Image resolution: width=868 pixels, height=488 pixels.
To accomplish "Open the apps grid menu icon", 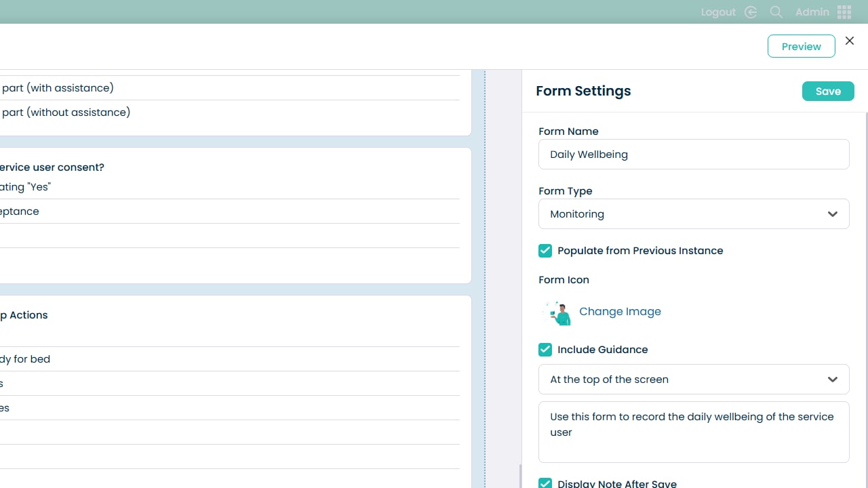I will [x=844, y=12].
